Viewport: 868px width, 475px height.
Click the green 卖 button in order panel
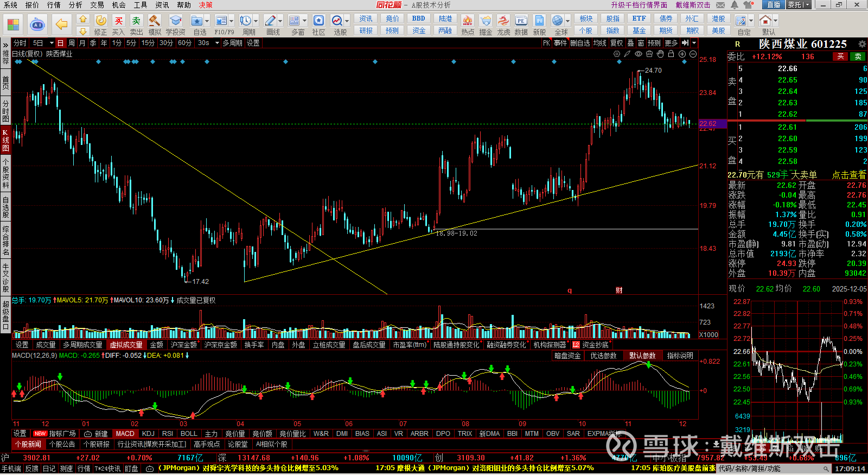pyautogui.click(x=858, y=56)
